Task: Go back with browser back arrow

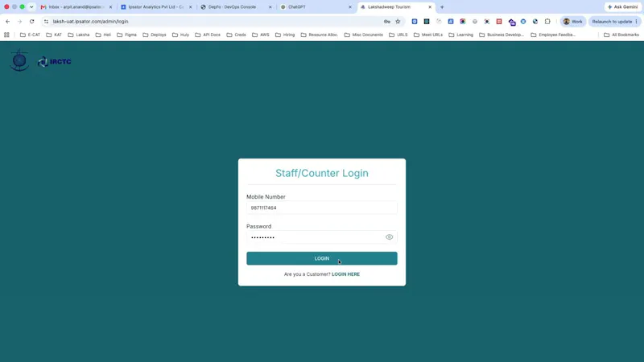Action: 8,22
